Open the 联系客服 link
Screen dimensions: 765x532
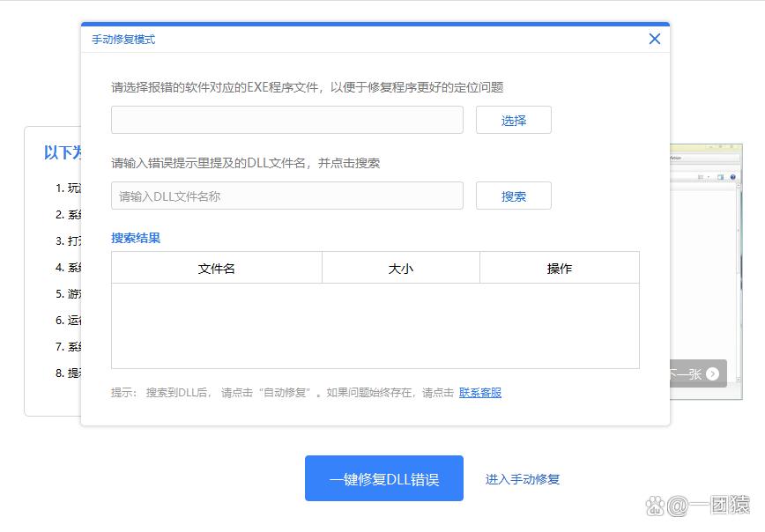point(480,393)
